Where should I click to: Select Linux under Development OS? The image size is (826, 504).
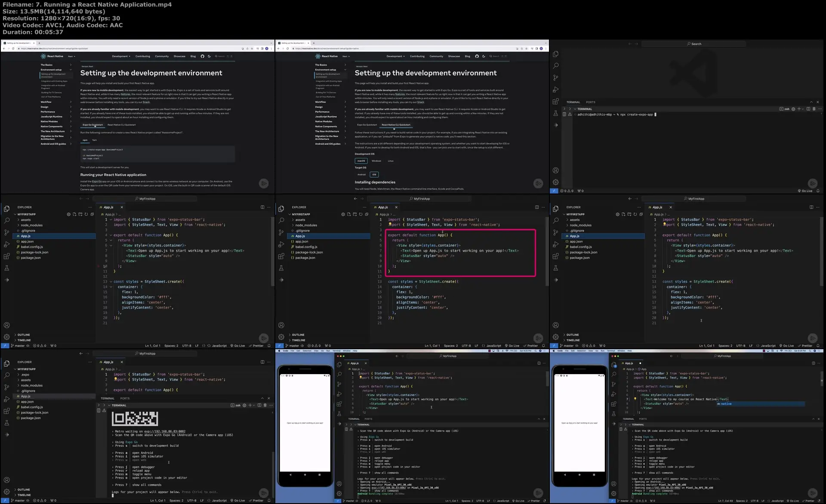click(391, 161)
